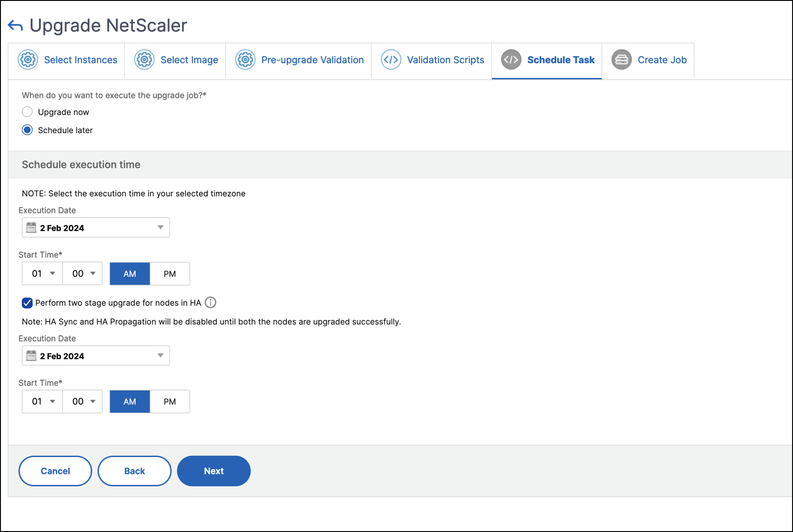
Task: Click the Schedule Task code icon
Action: click(511, 60)
